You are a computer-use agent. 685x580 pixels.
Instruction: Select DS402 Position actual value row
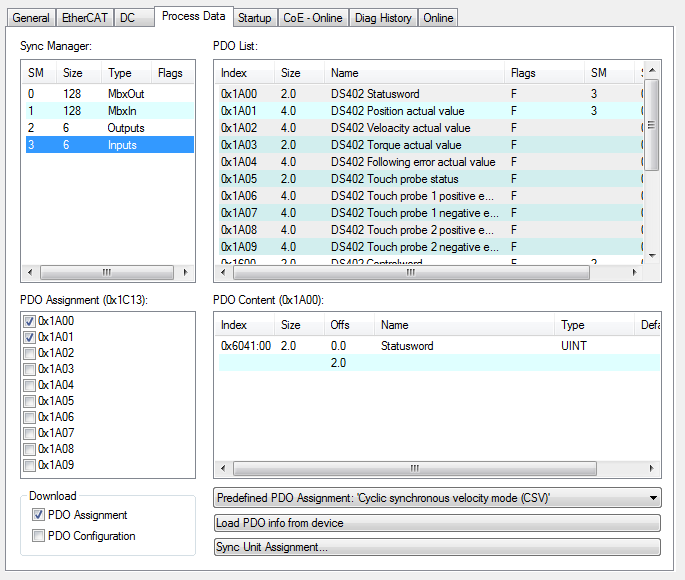[430, 110]
